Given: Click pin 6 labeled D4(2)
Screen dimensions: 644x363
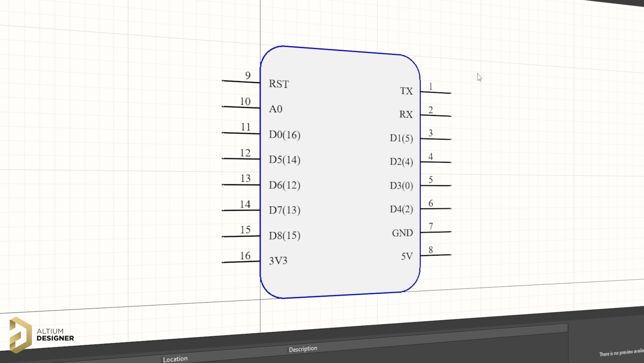Looking at the screenshot, I should 436,208.
